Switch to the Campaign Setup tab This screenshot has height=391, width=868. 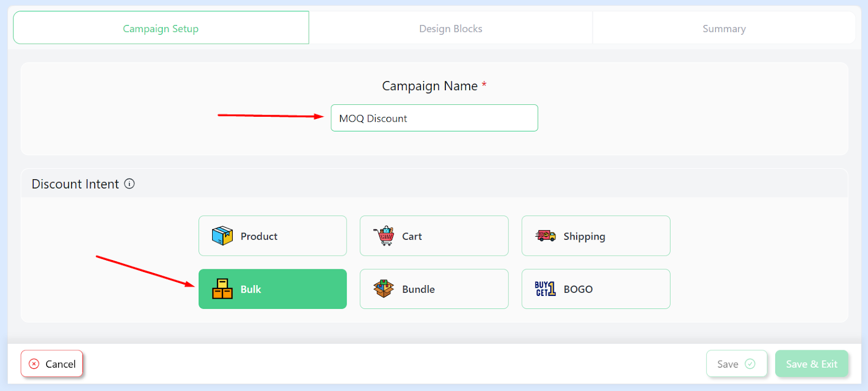161,28
